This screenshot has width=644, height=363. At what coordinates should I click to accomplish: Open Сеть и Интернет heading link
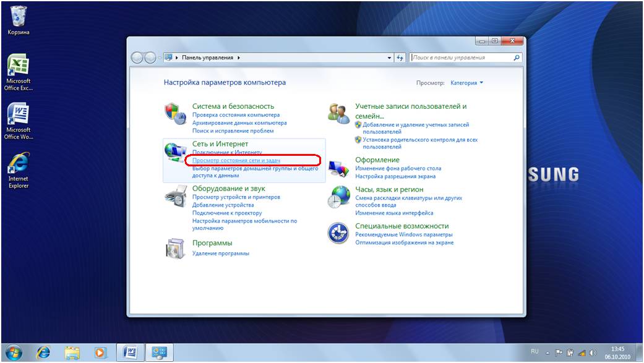coord(220,144)
